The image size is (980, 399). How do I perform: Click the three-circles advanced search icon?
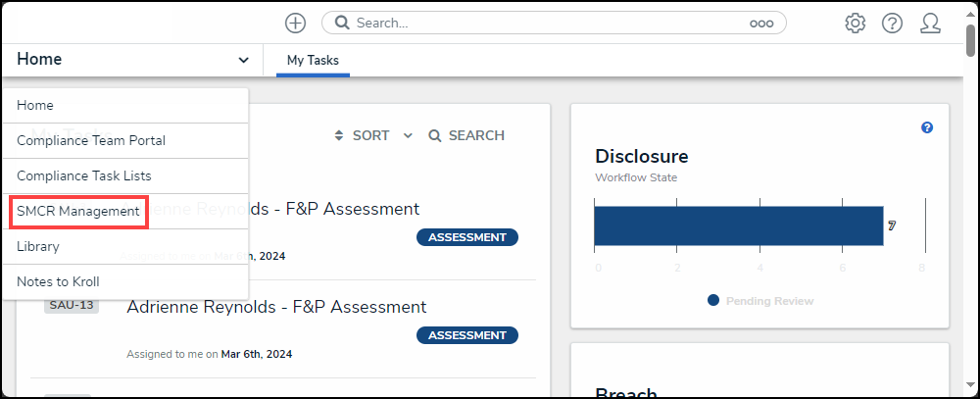761,23
